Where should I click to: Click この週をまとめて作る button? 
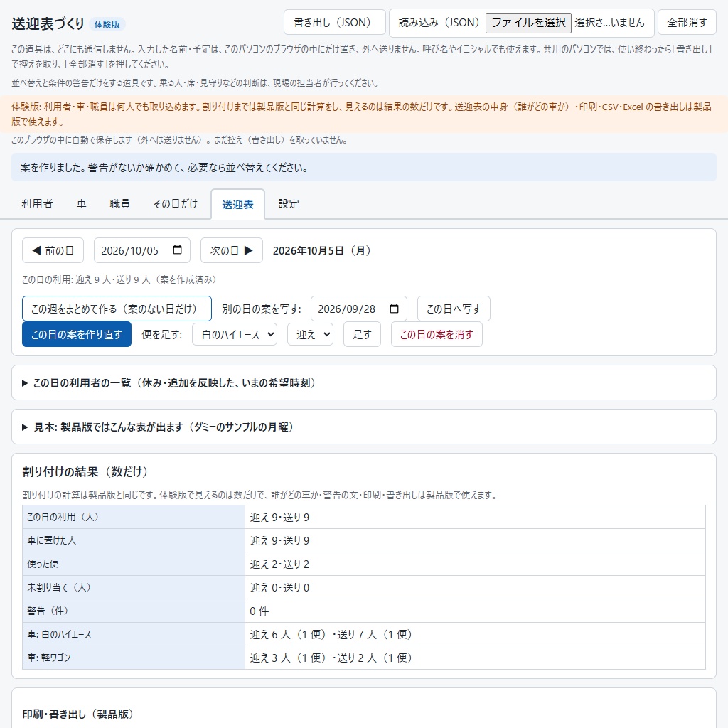[117, 309]
